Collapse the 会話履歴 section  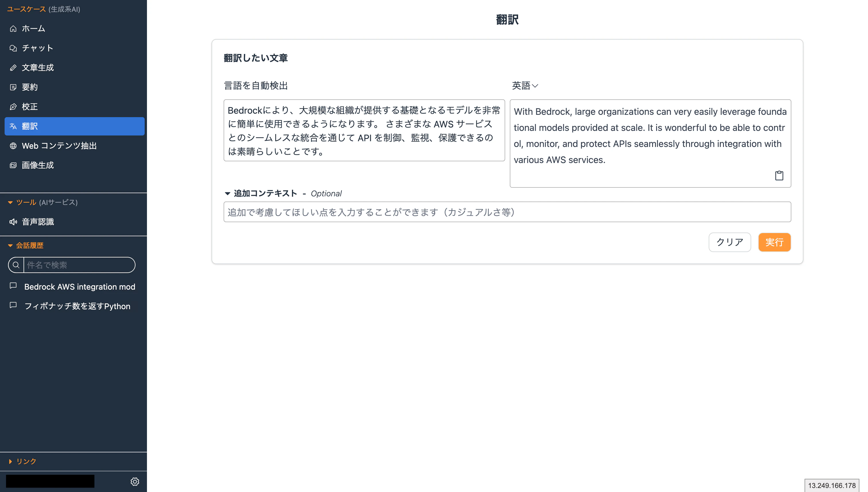point(10,246)
